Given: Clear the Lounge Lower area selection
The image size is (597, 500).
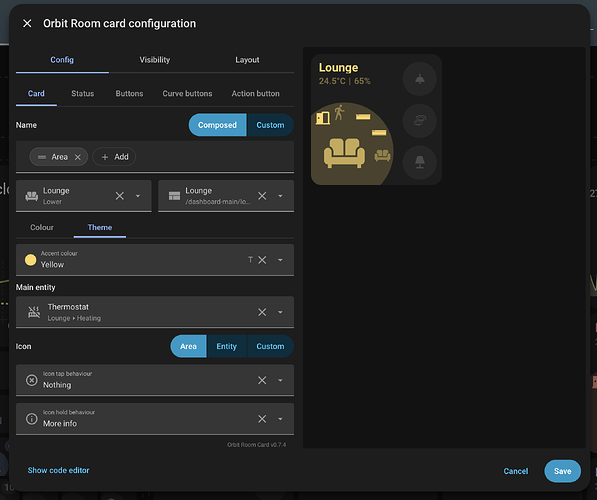Looking at the screenshot, I should [120, 196].
